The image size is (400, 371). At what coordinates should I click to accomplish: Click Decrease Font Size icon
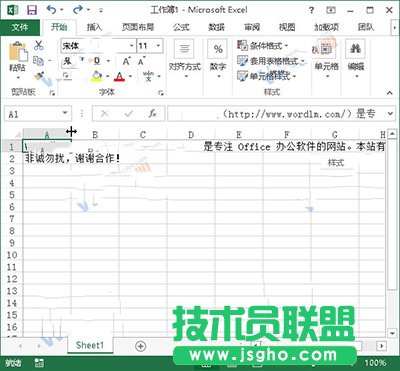142,61
